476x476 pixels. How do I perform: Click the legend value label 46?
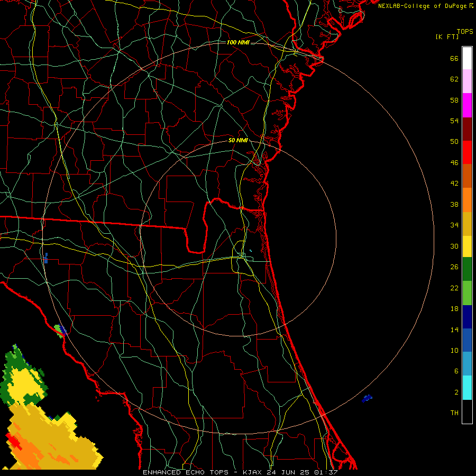tap(454, 163)
